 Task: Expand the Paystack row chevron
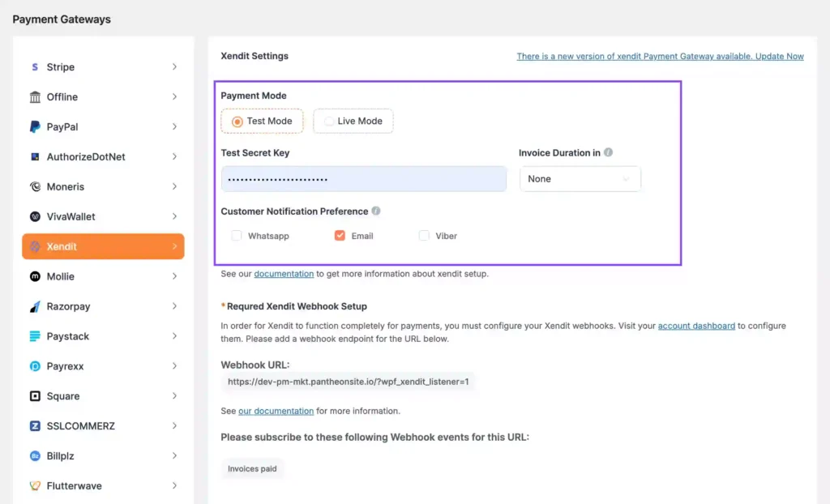click(174, 336)
